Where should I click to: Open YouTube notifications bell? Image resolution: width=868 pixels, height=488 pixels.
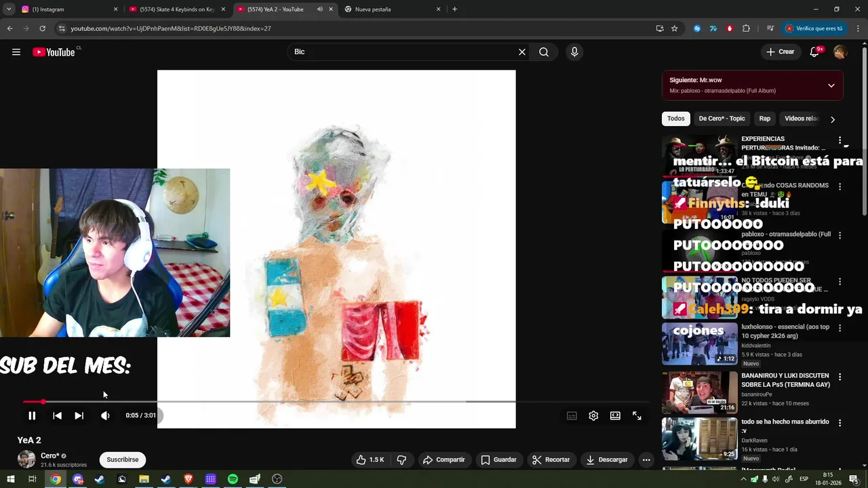[x=815, y=52]
